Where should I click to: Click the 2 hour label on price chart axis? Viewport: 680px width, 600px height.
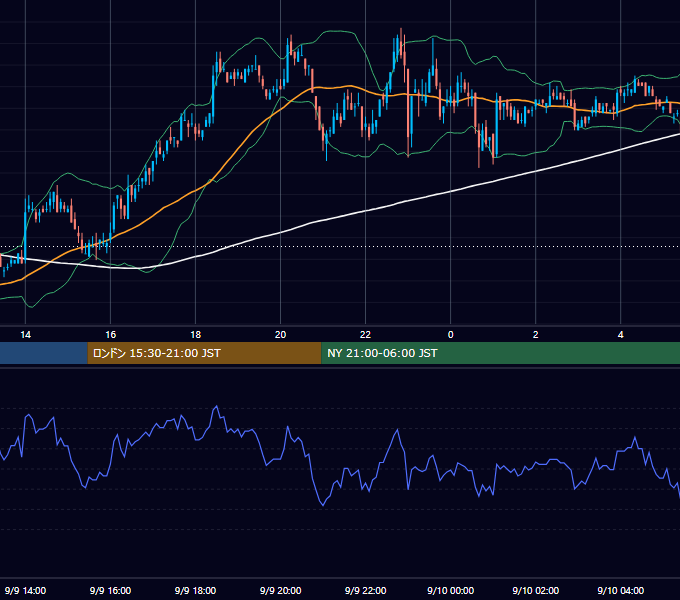536,335
